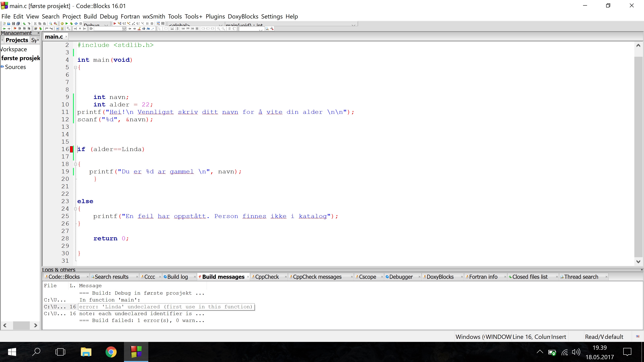Click the Cut scissors icon
Image resolution: width=644 pixels, height=362 pixels.
tap(35, 24)
